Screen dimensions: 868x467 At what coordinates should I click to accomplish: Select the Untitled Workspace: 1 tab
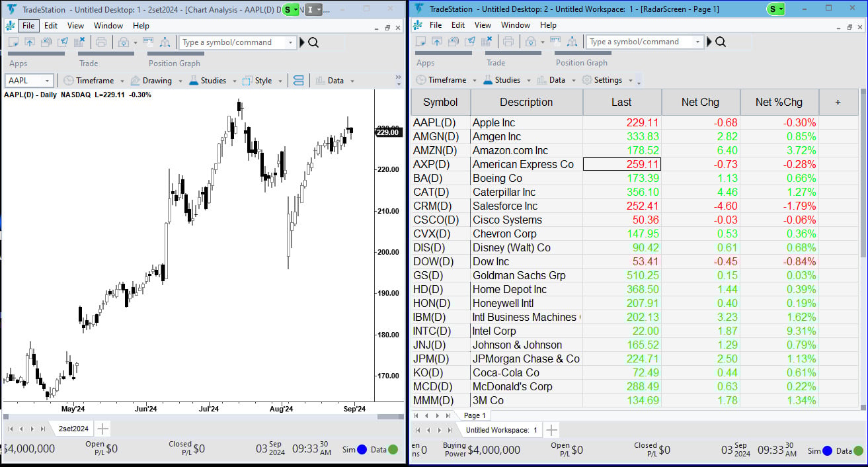(x=502, y=430)
